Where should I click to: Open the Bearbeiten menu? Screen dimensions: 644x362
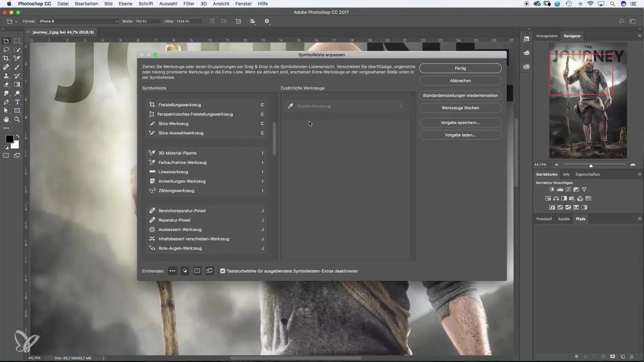click(x=87, y=4)
